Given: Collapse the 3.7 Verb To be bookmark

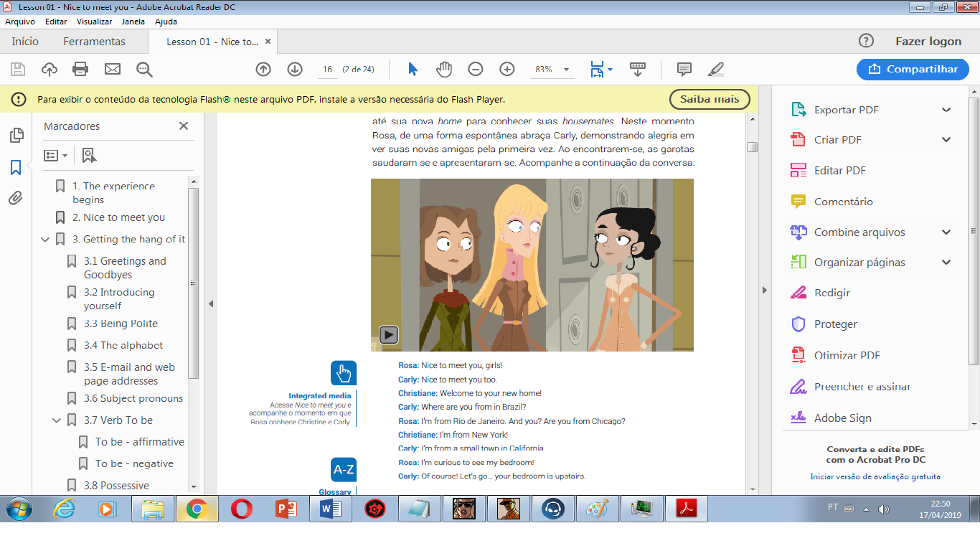Looking at the screenshot, I should [57, 420].
